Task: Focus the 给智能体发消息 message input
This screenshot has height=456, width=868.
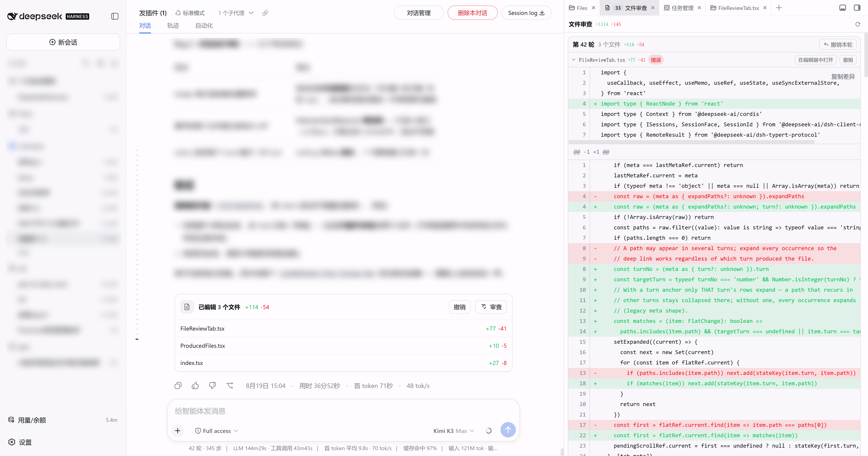Action: coord(343,411)
